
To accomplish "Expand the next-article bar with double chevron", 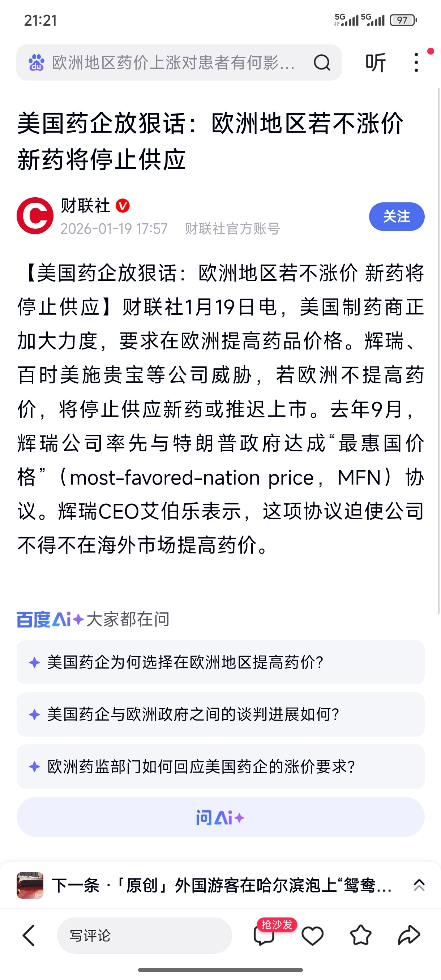I will click(419, 886).
